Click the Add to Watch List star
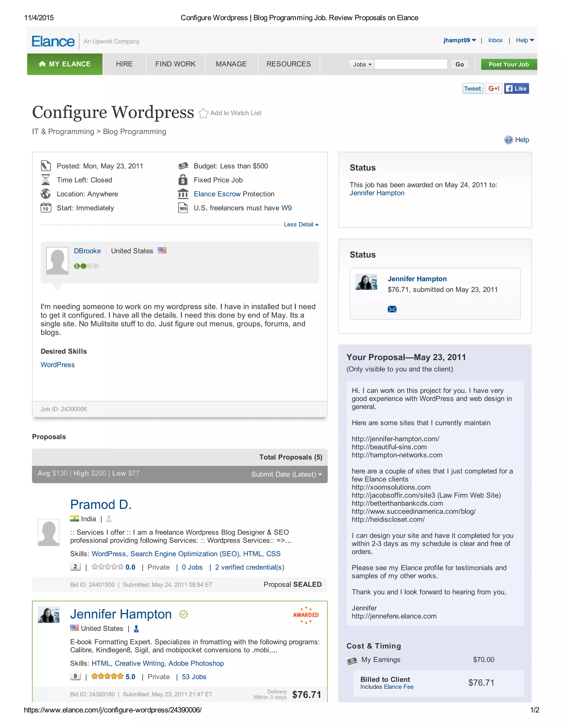563x728 pixels. 203,113
